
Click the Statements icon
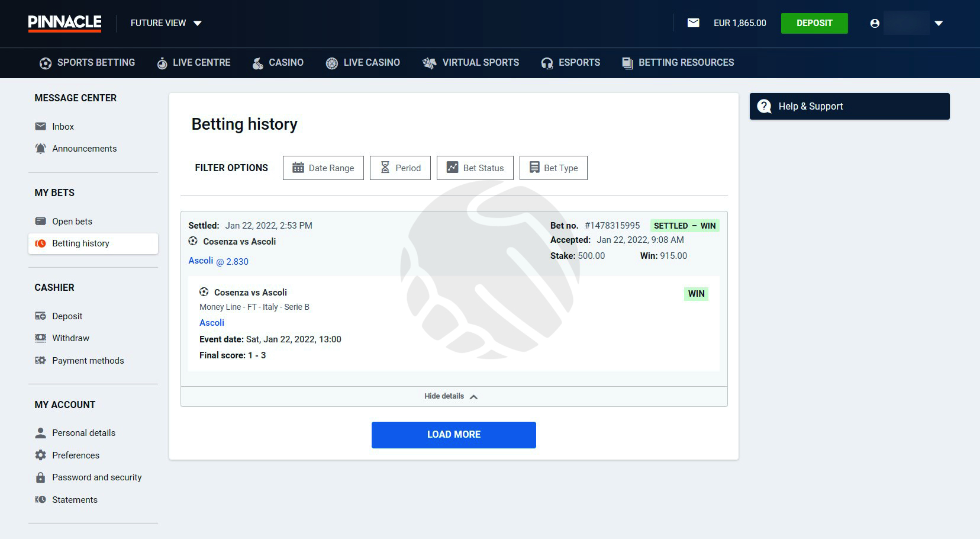(40, 499)
